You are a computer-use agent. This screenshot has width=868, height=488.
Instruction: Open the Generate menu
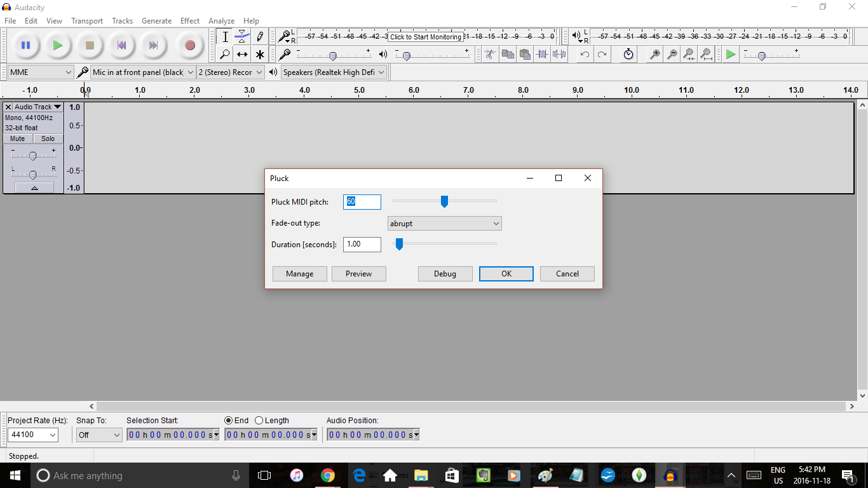point(157,21)
